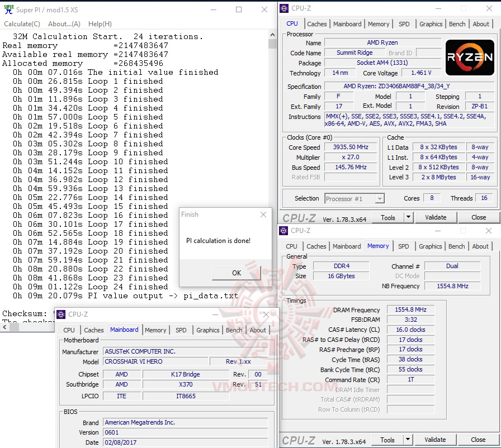501x448 pixels.
Task: Click the Close button in the Memory CPU-Z window
Action: coord(479,440)
